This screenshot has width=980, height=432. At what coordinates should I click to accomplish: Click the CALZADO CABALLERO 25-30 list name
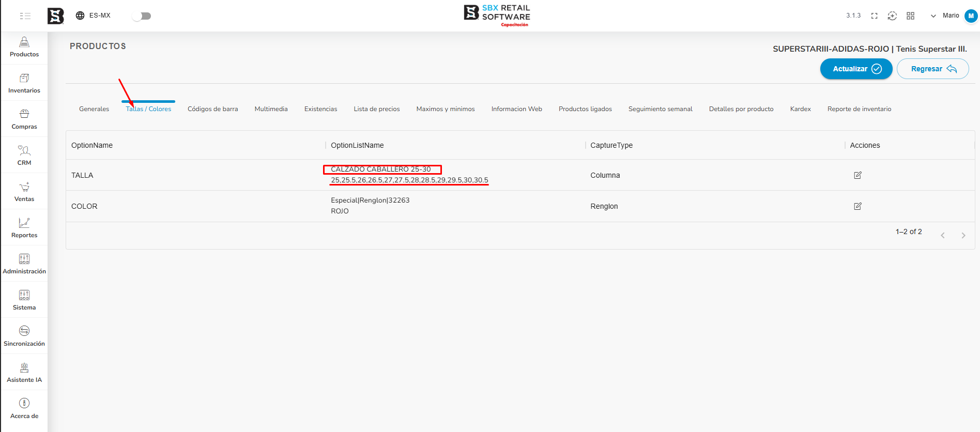[381, 169]
